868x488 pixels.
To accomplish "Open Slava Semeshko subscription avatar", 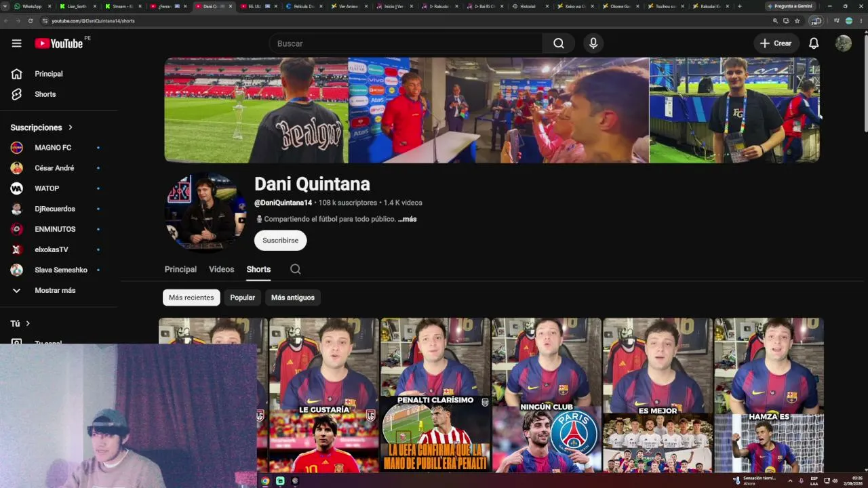I will pos(17,270).
